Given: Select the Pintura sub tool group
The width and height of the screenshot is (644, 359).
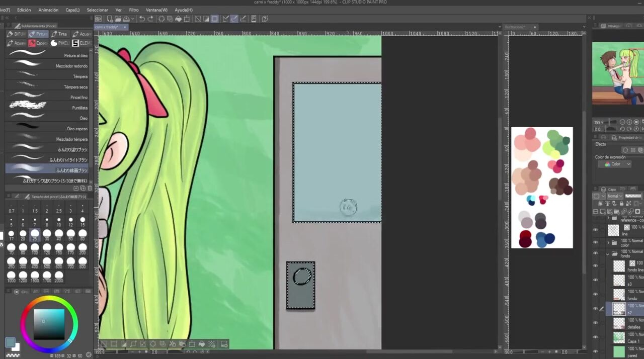Looking at the screenshot, I should click(x=38, y=34).
